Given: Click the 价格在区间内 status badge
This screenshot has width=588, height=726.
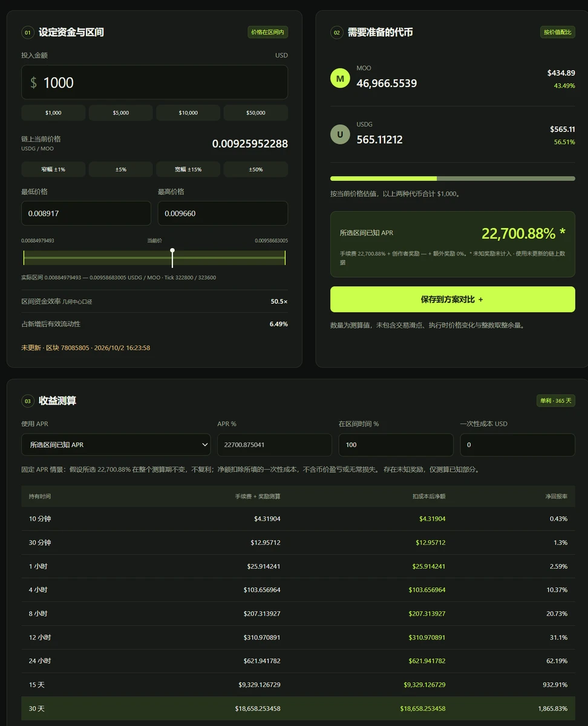Looking at the screenshot, I should pos(268,32).
